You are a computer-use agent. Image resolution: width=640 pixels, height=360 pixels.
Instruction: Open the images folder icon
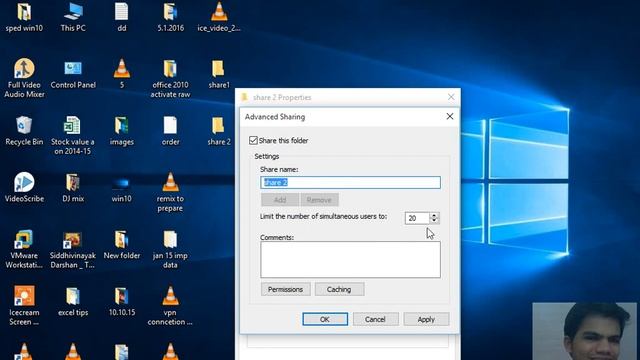[x=122, y=131]
